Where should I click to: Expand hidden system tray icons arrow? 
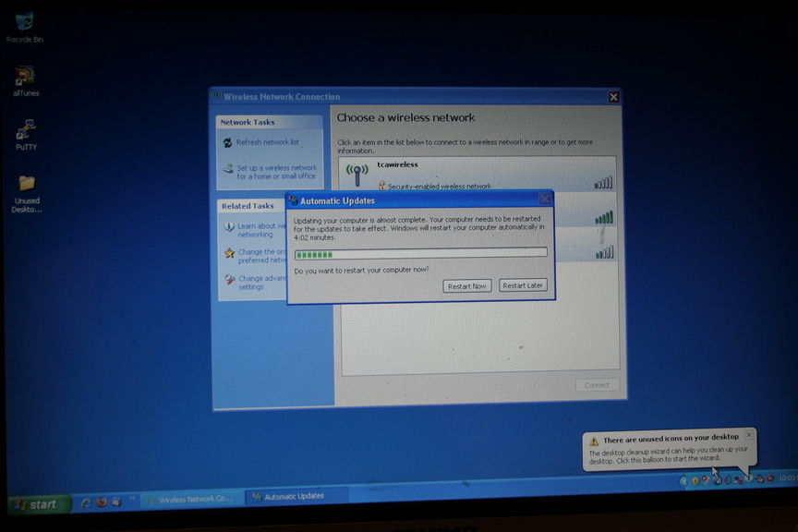click(683, 480)
